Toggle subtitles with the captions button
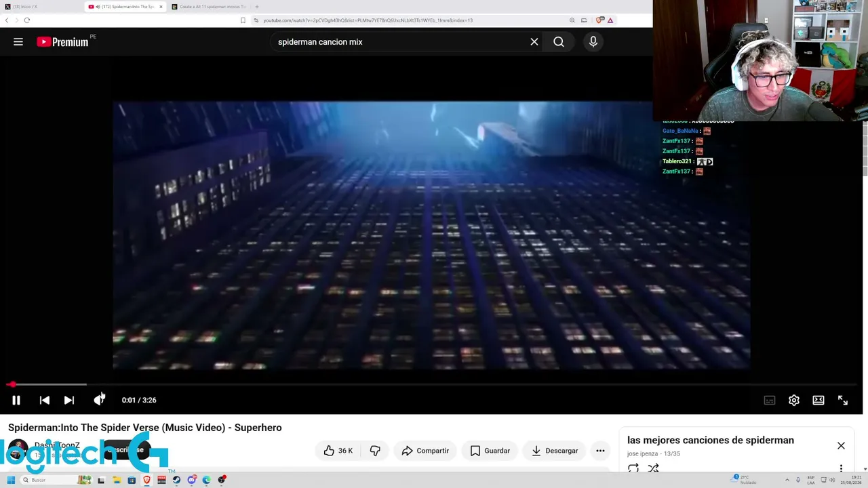Image resolution: width=868 pixels, height=488 pixels. [x=770, y=400]
